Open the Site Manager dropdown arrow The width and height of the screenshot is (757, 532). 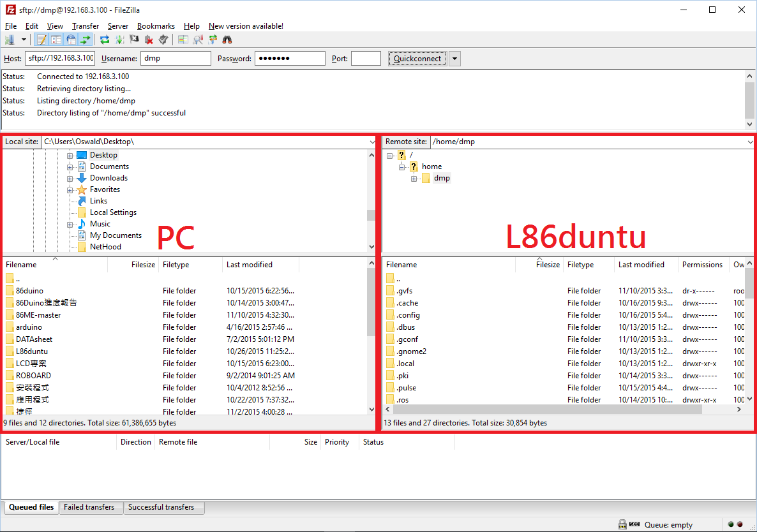tap(23, 40)
